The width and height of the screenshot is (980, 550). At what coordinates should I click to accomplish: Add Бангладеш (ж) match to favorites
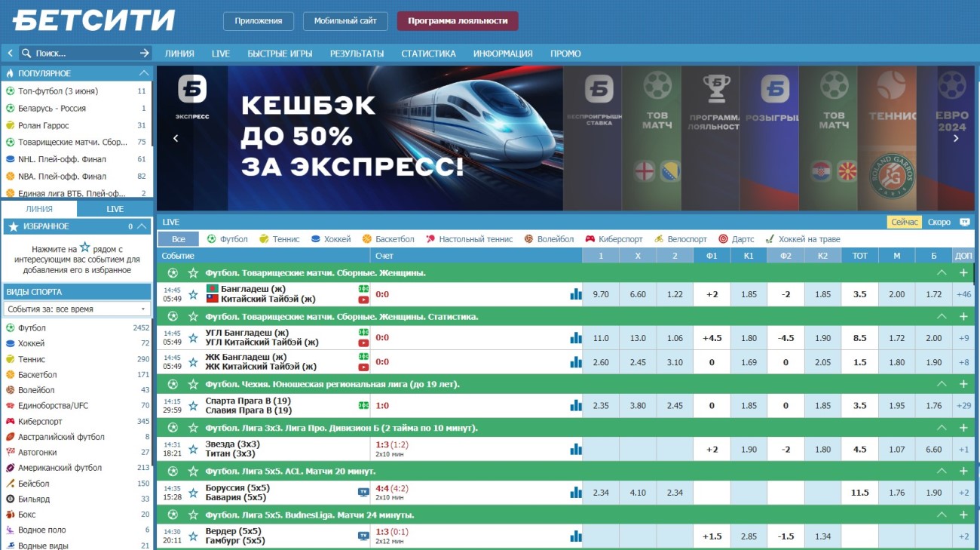click(193, 294)
